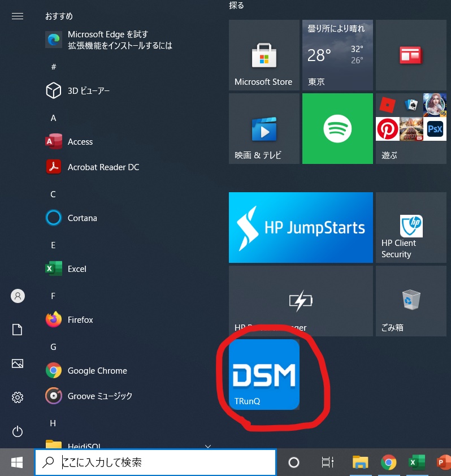Viewport: 451px width, 476px height.
Task: Open the ごみ箱 recycle bin tile
Action: (x=411, y=301)
